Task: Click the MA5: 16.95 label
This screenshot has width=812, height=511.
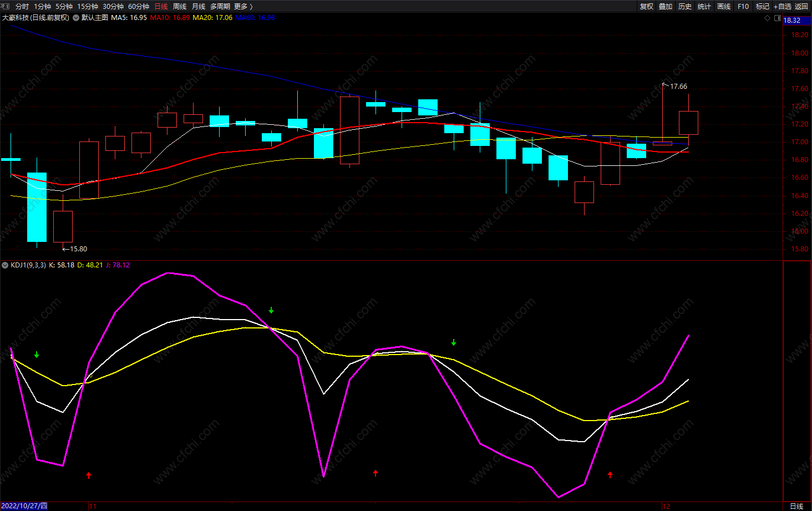Action: (x=129, y=18)
